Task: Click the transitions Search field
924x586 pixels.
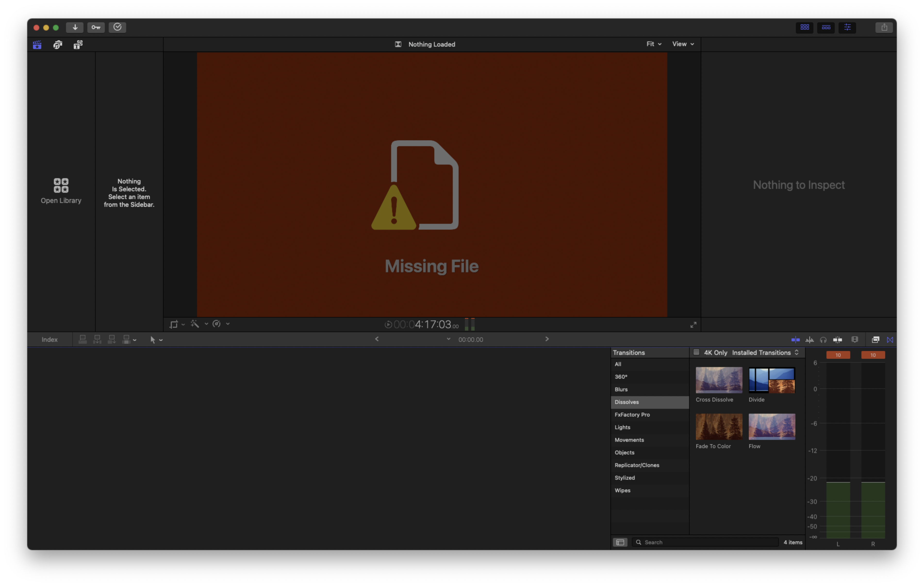Action: (x=706, y=542)
